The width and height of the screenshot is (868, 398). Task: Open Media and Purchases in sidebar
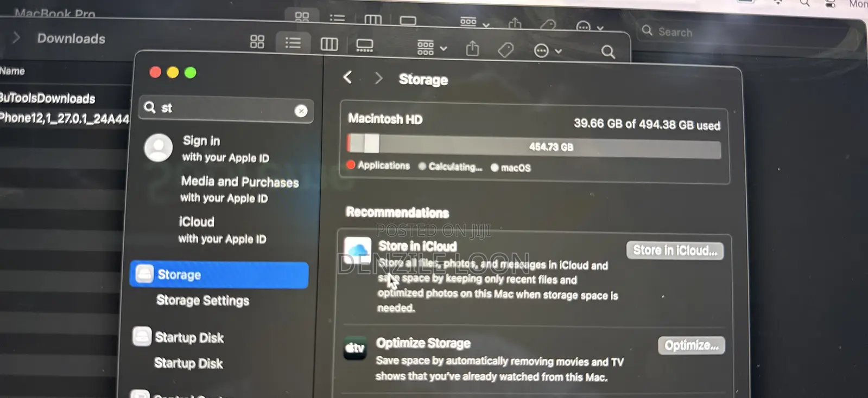click(x=239, y=189)
